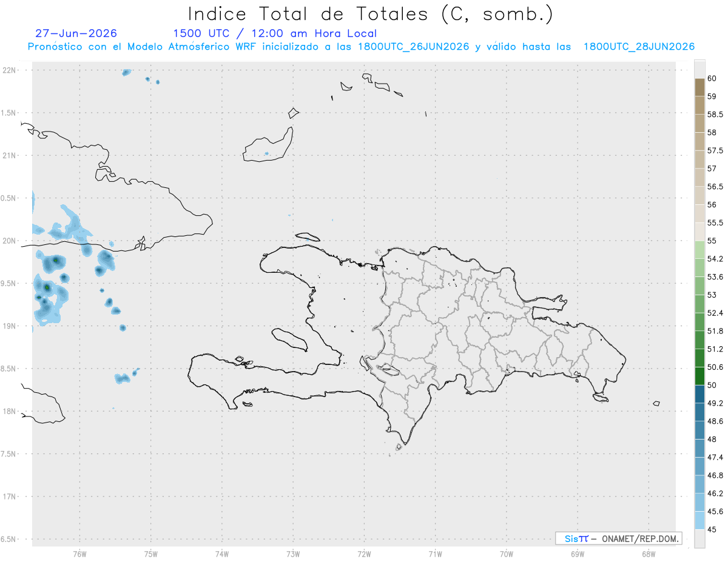Screen dimensions: 728x562
Task: Select the dark green legend band between 50 and 50.6
Action: click(x=699, y=376)
